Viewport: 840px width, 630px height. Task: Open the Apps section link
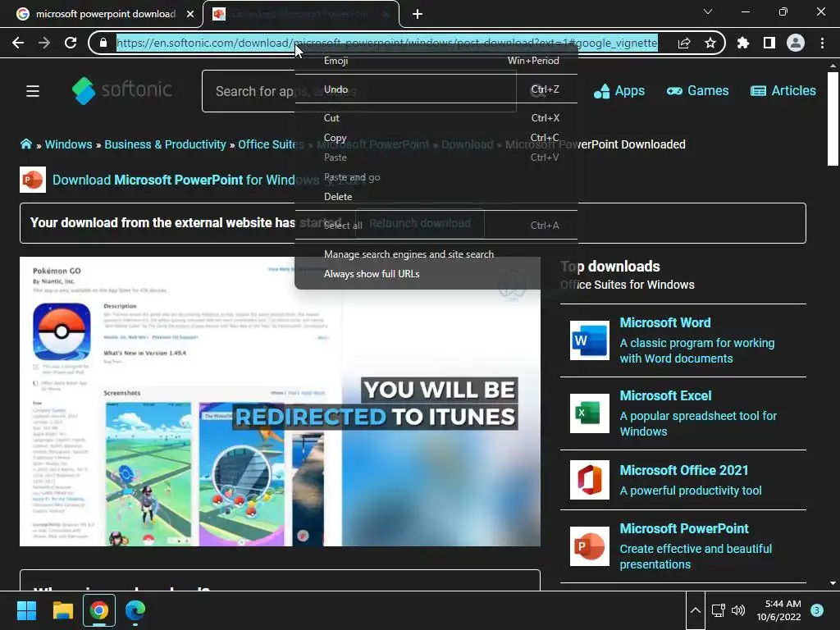pyautogui.click(x=619, y=91)
